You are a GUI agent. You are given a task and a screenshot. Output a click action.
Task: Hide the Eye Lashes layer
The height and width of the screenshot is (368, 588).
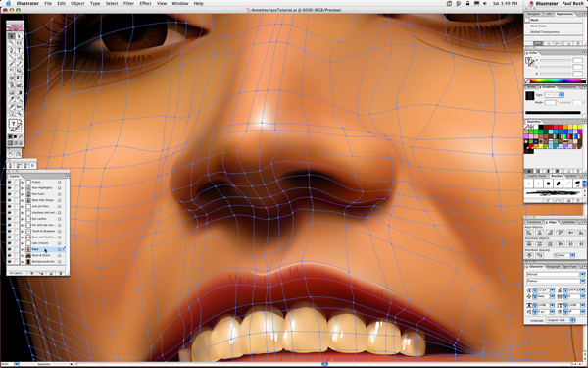click(x=10, y=219)
